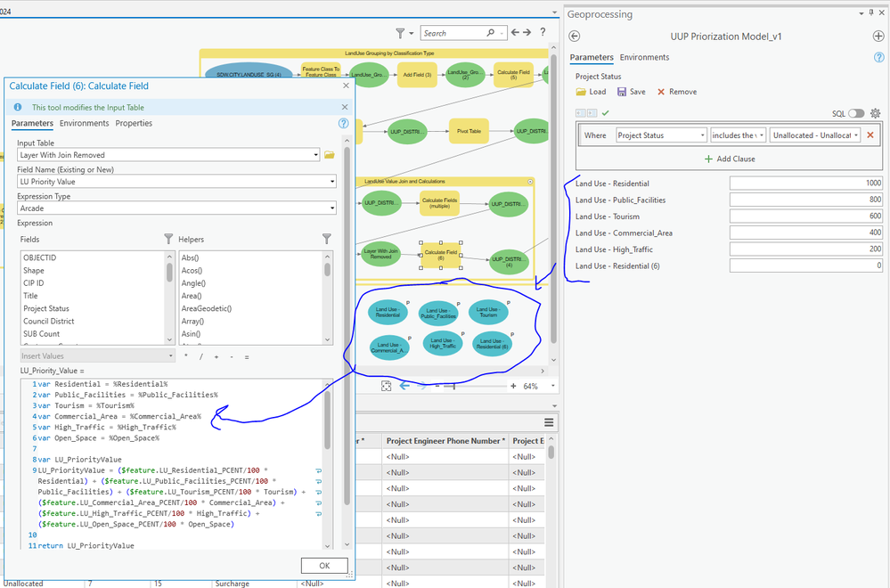Screen dimensions: 890x588
Task: Insert the plus operator in expression
Action: coord(216,356)
